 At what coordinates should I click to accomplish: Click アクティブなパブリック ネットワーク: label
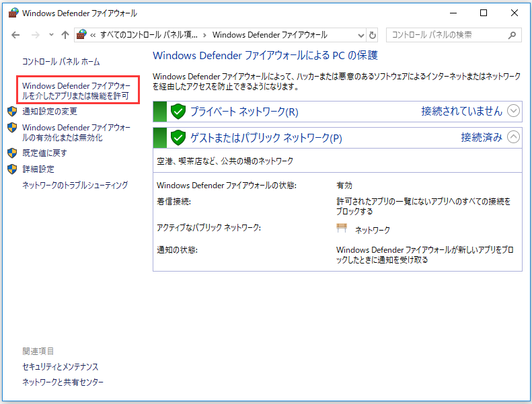coord(208,227)
